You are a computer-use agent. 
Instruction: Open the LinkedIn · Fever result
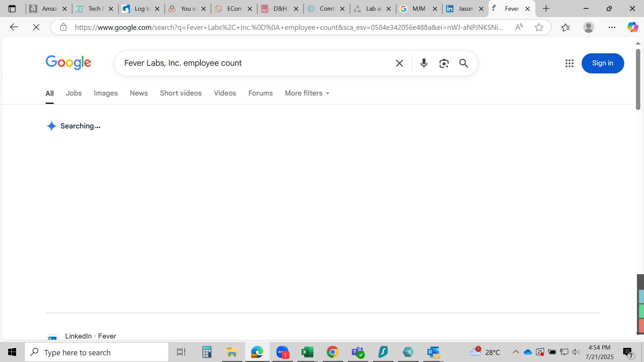tap(91, 336)
